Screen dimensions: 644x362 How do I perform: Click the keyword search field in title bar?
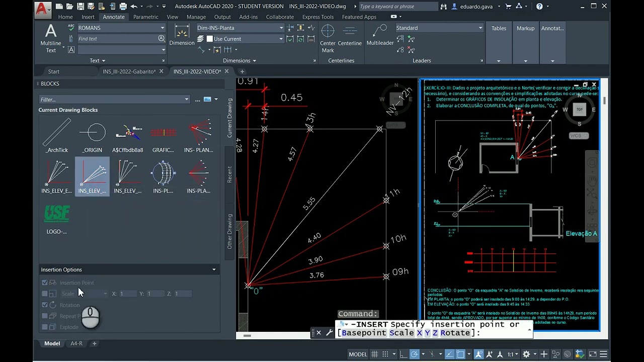pyautogui.click(x=398, y=7)
